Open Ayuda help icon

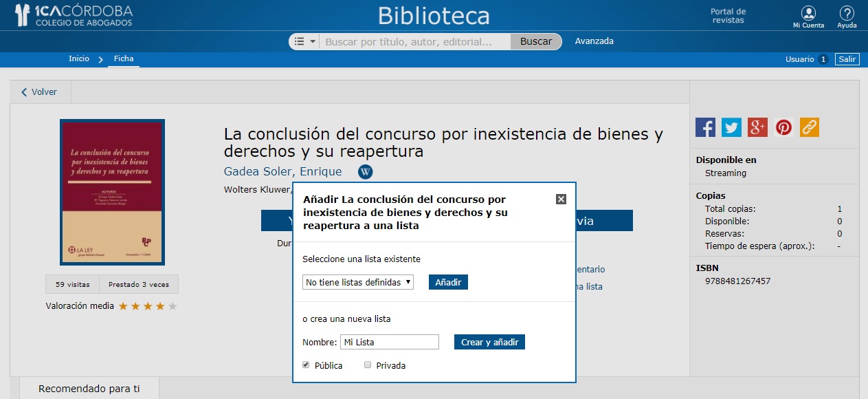click(847, 17)
